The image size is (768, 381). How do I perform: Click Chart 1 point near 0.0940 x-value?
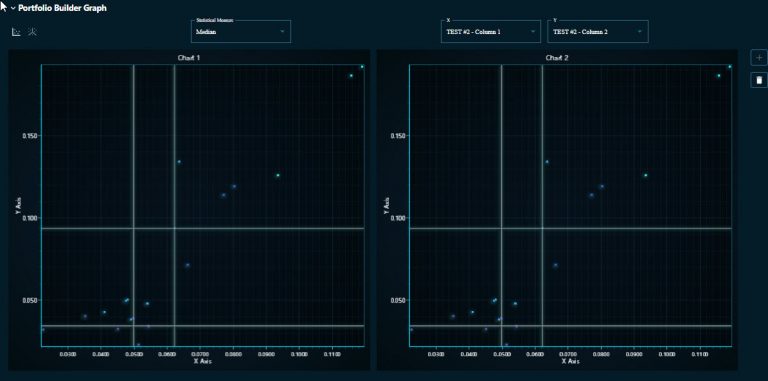(x=278, y=175)
